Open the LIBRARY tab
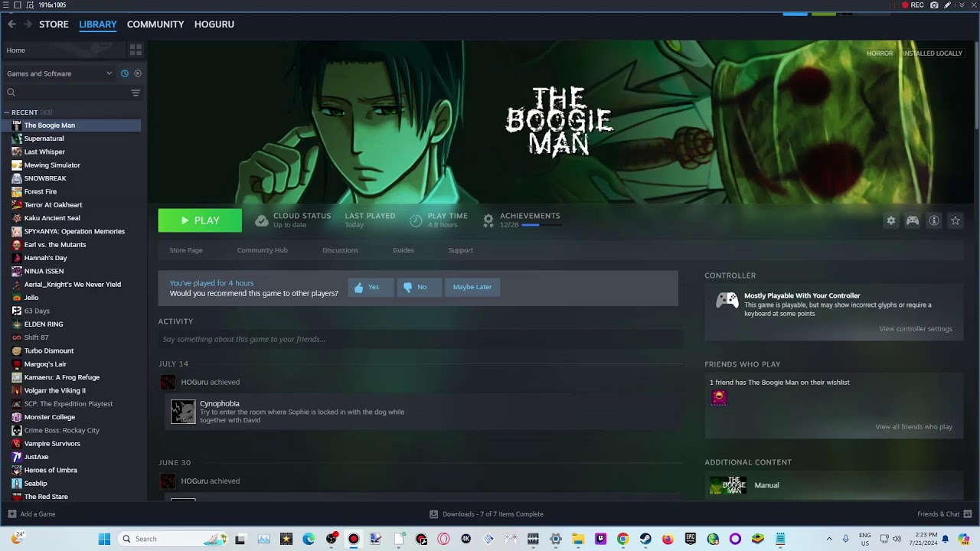This screenshot has width=980, height=551. (x=98, y=24)
